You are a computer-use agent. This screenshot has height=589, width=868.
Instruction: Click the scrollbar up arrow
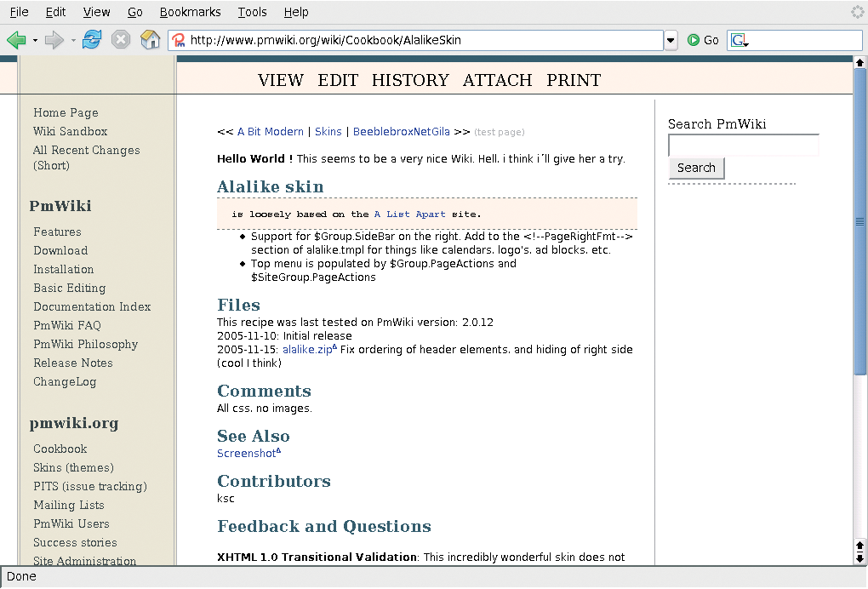(x=859, y=62)
